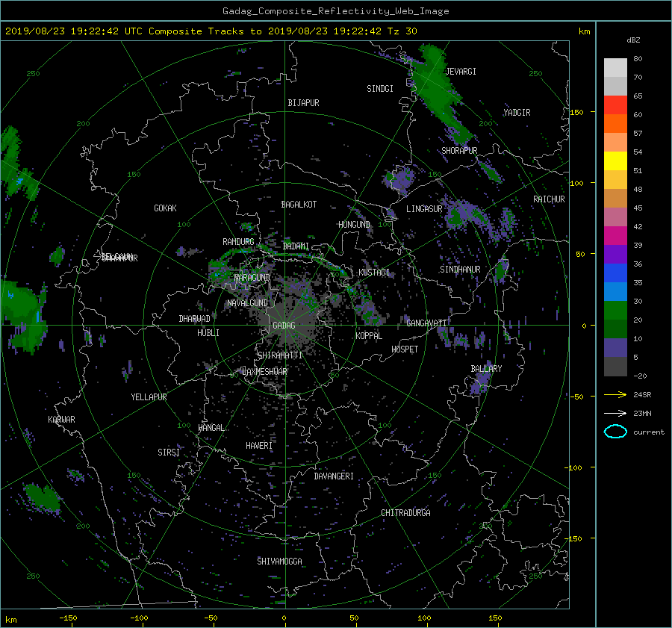Click the DHARWAD city label
Viewport: 672px width, 628px height.
195,319
